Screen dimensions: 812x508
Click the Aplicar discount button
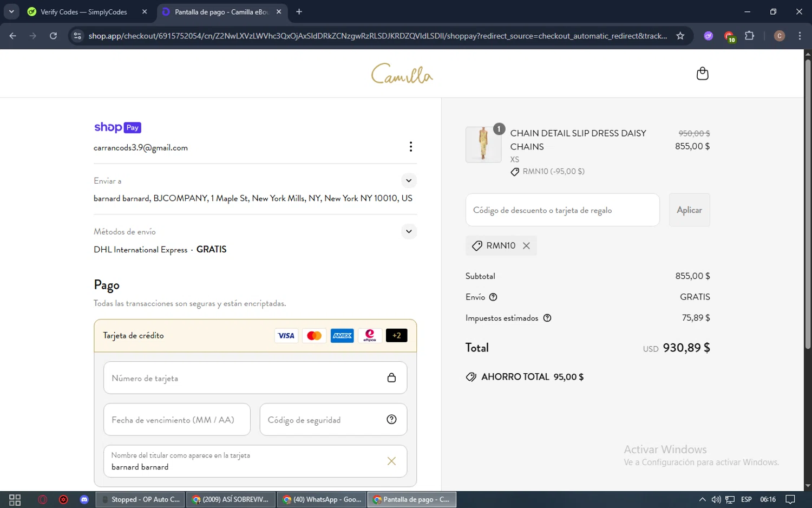click(x=689, y=210)
